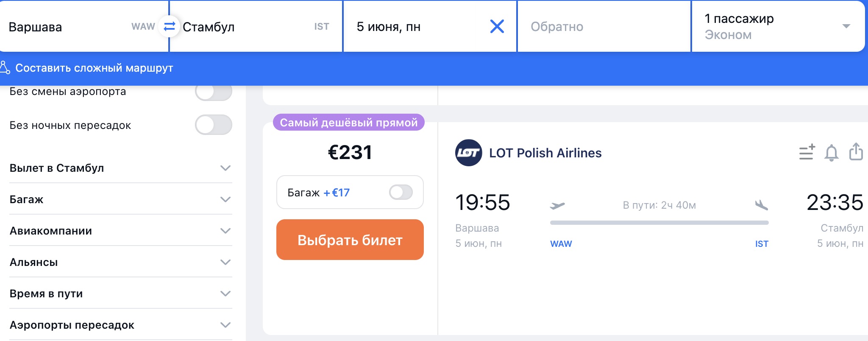Open Составить сложный маршрут link
Image resolution: width=868 pixels, height=341 pixels.
click(x=94, y=68)
